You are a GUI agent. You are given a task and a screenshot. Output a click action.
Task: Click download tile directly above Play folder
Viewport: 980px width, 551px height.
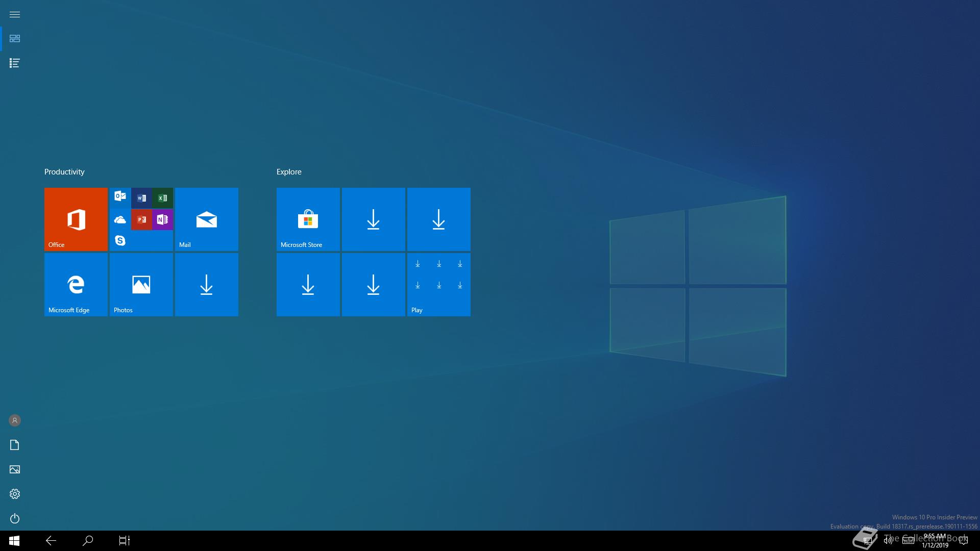point(439,219)
